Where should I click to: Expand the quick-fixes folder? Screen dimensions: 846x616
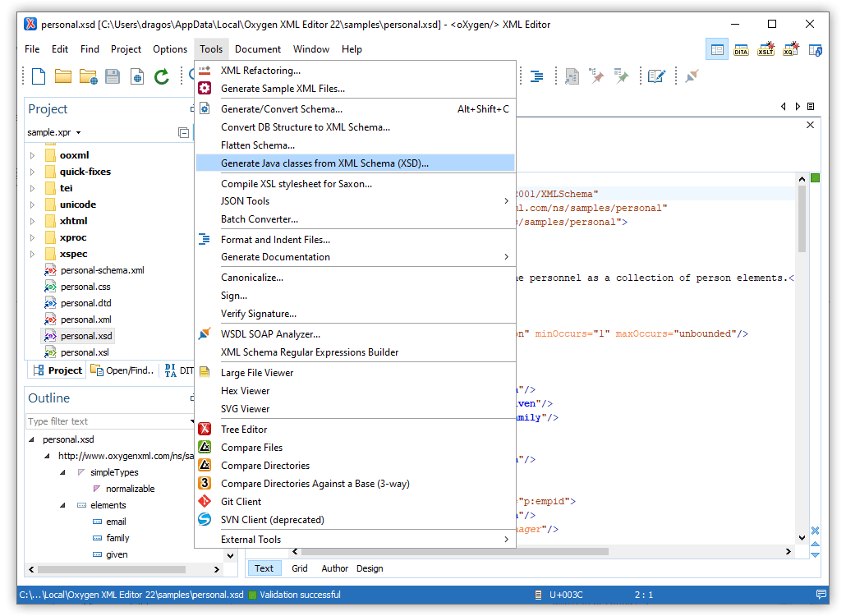[32, 172]
